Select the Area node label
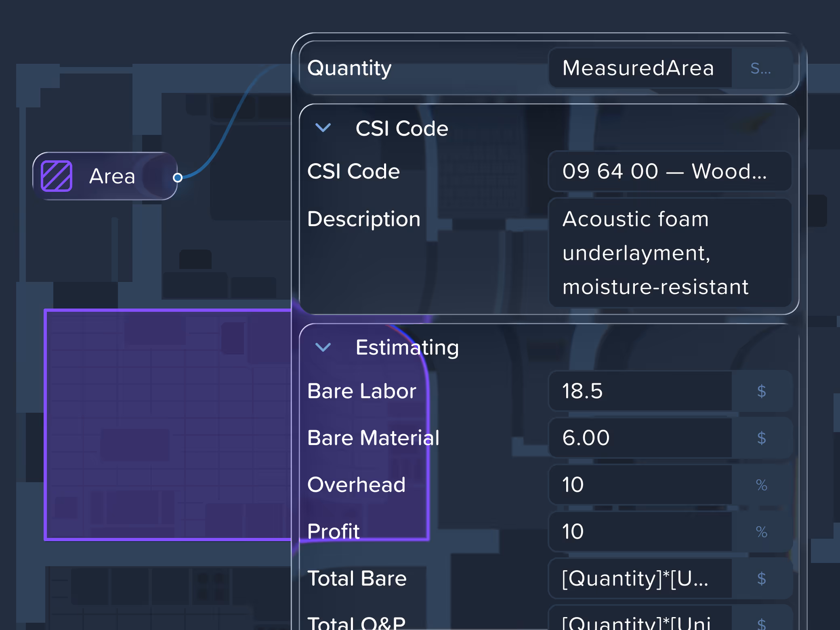840x630 pixels. point(112,176)
